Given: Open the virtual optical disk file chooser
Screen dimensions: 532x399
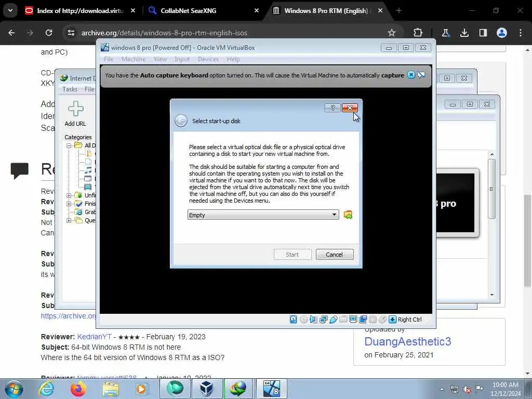Looking at the screenshot, I should [348, 215].
